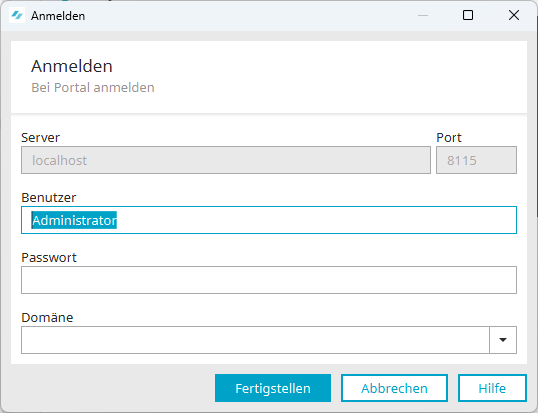The width and height of the screenshot is (538, 413).
Task: Click inside the Domäne combo box field
Action: coord(255,340)
